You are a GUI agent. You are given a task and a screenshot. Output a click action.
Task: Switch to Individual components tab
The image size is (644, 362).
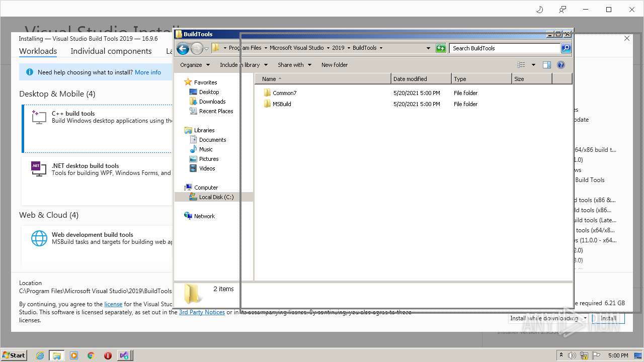coord(111,51)
